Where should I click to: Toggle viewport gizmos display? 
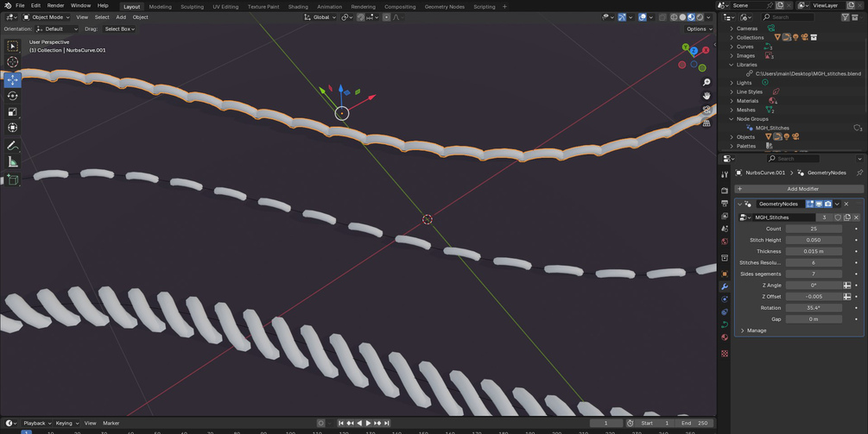(622, 17)
